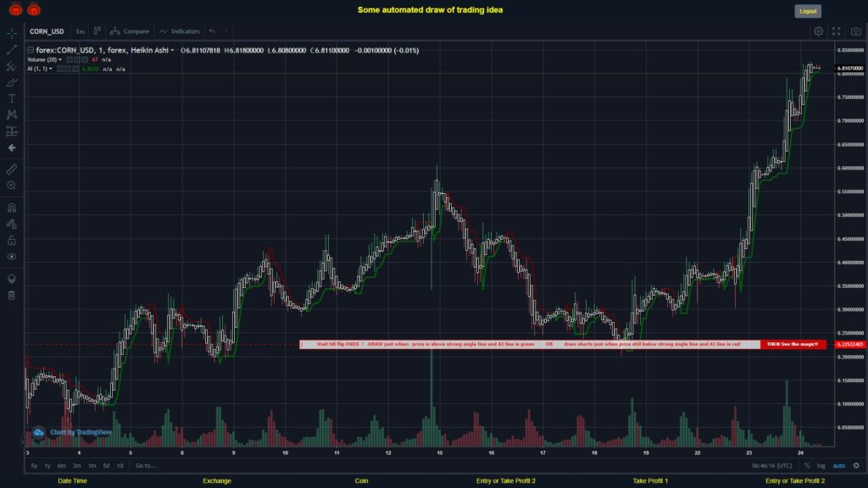Open the object tree layers icon
The image size is (868, 488).
point(12,278)
